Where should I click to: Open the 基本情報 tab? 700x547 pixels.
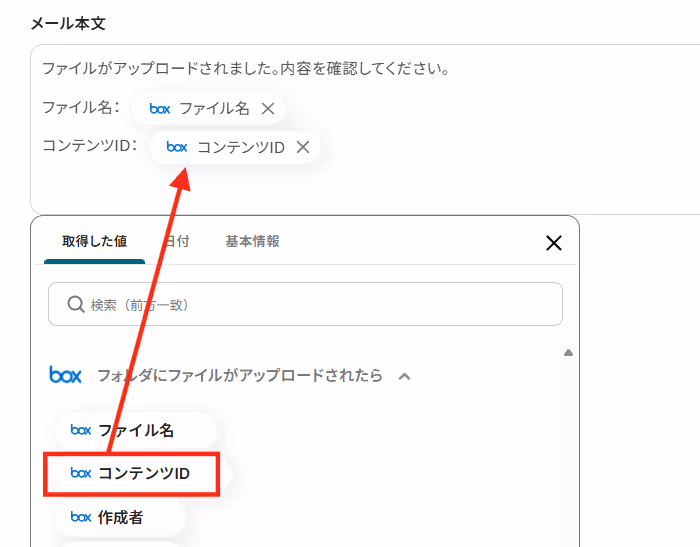coord(252,242)
